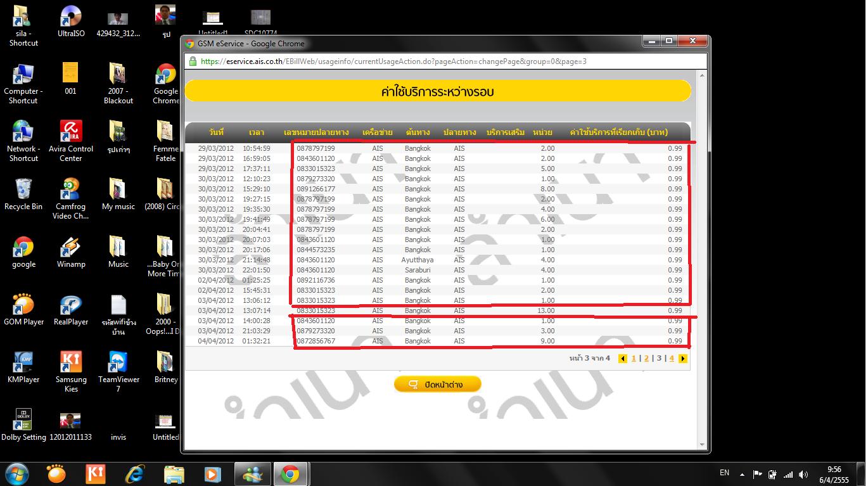The image size is (868, 486).
Task: Select the Network - Shortcut icon
Action: tap(23, 141)
